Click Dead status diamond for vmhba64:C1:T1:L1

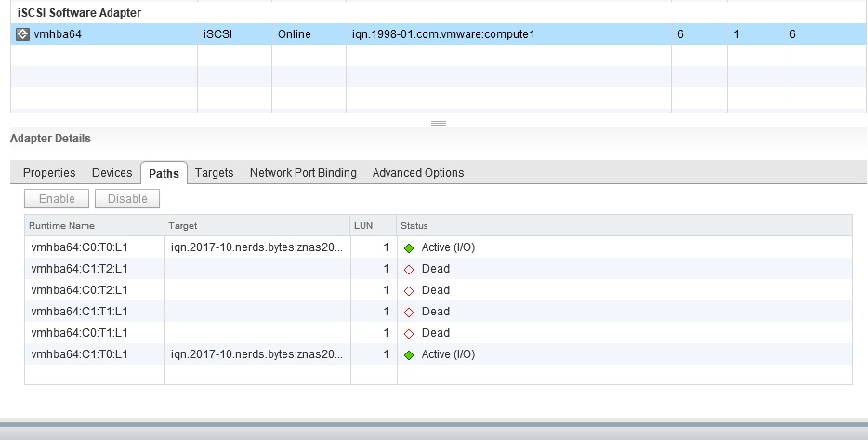point(409,313)
